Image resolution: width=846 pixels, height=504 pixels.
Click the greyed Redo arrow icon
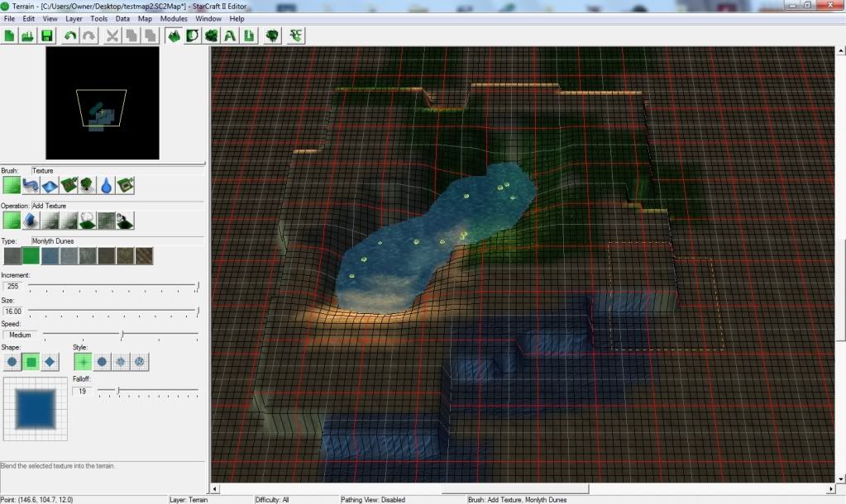[x=89, y=36]
